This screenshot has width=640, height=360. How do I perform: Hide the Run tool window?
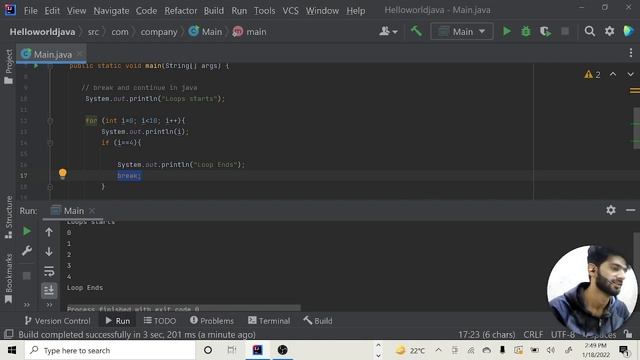[x=630, y=210]
